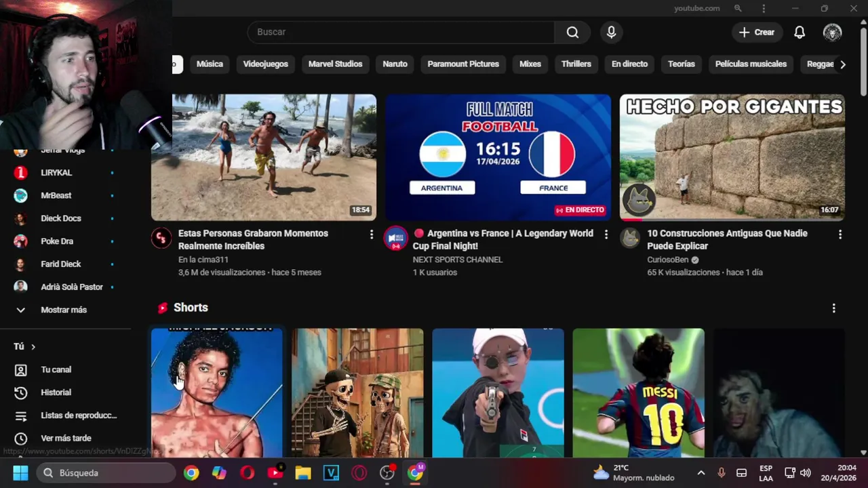Open options for Estas Personas video

(x=371, y=235)
